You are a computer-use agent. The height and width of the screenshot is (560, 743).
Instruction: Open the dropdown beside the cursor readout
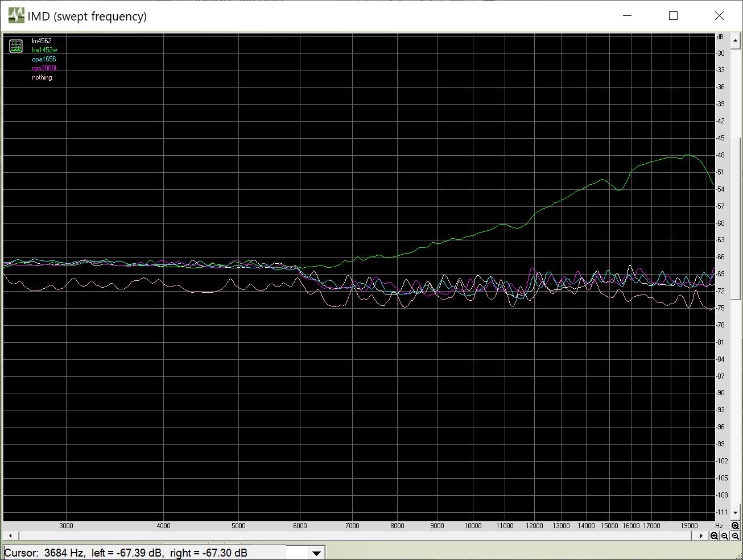tap(317, 553)
